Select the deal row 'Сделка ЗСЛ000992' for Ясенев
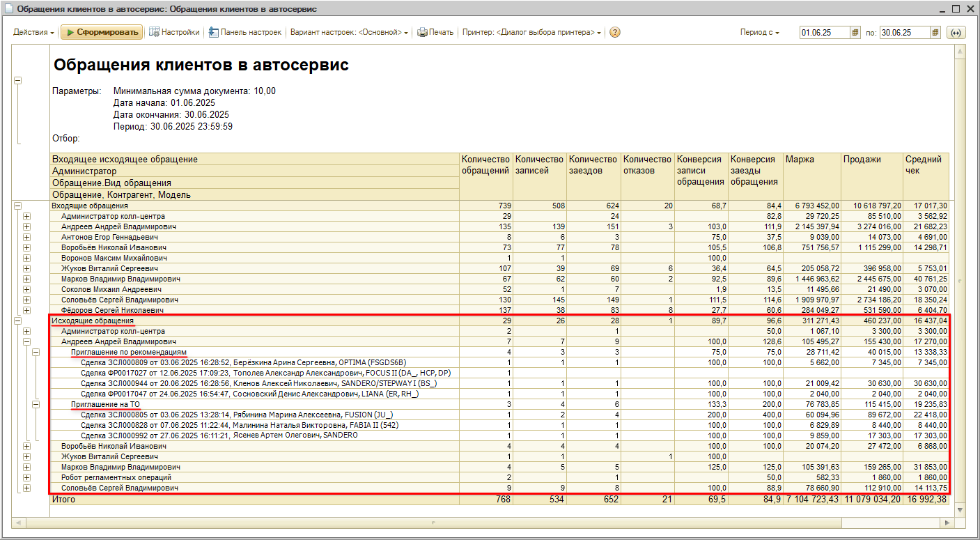This screenshot has height=540, width=980. 219,435
